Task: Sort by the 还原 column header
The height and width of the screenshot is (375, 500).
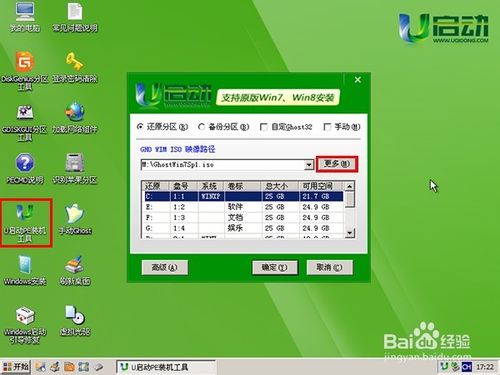Action: point(156,186)
